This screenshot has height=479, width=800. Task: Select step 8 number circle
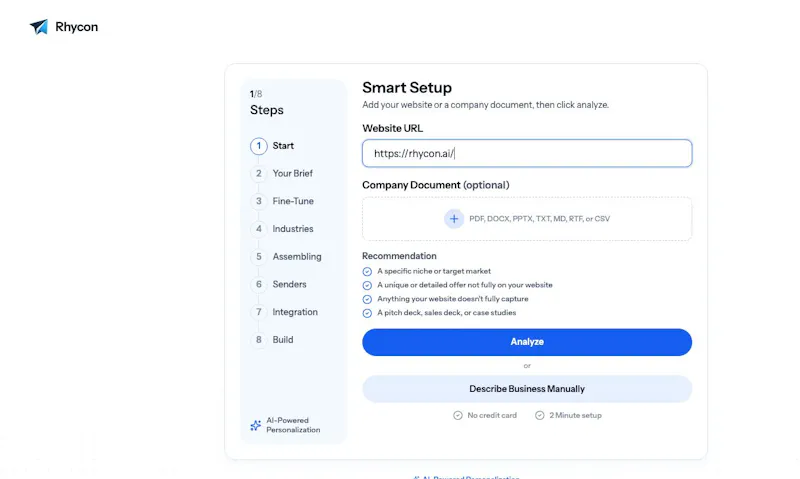coord(259,340)
